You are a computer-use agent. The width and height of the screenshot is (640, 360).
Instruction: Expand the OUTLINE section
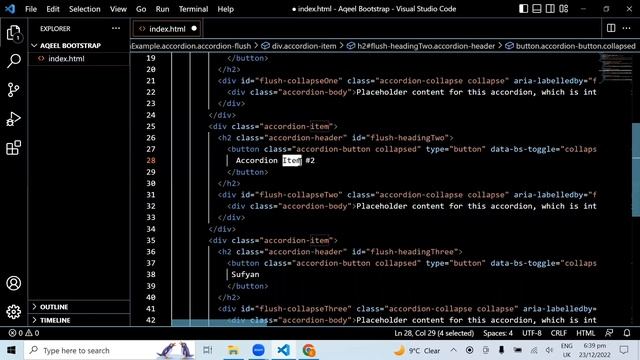click(79, 307)
